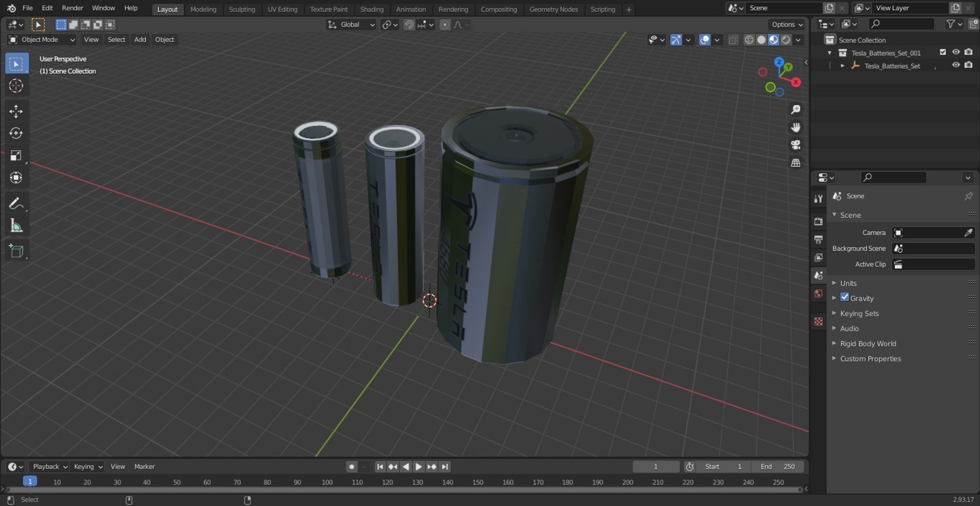
Task: Open the Texture properties tab
Action: click(x=819, y=322)
